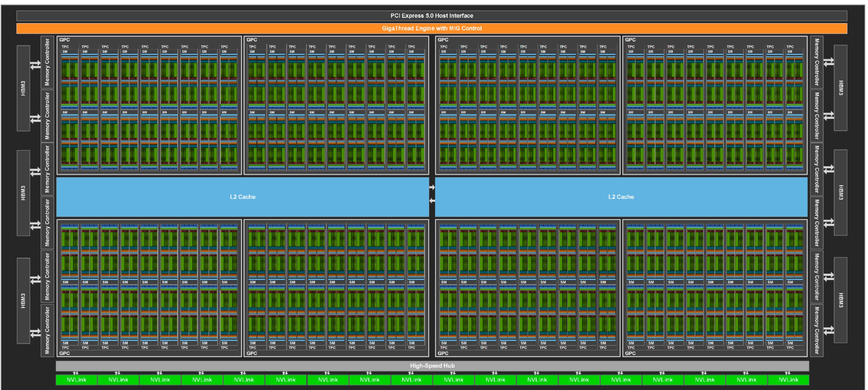Image resolution: width=868 pixels, height=390 pixels.
Task: Select the High-Speed Hub bar
Action: pyautogui.click(x=434, y=365)
